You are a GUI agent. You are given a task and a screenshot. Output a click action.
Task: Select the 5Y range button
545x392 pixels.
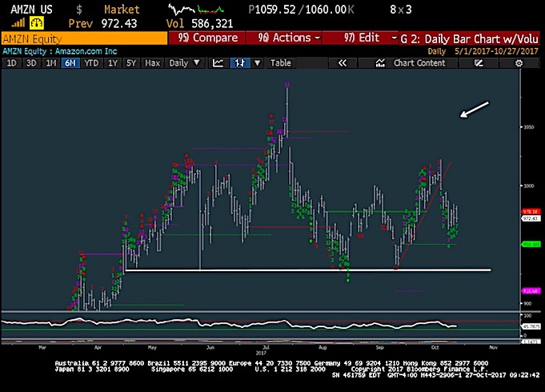pos(131,63)
